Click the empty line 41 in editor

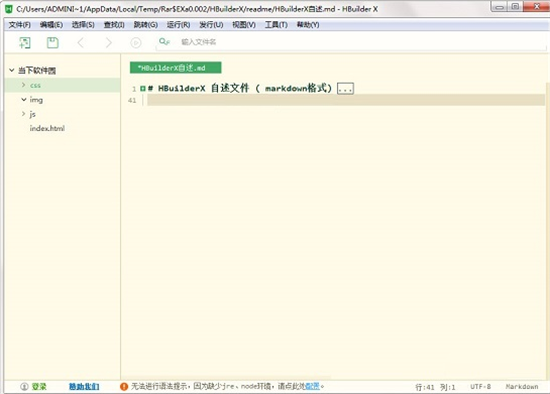coord(346,100)
